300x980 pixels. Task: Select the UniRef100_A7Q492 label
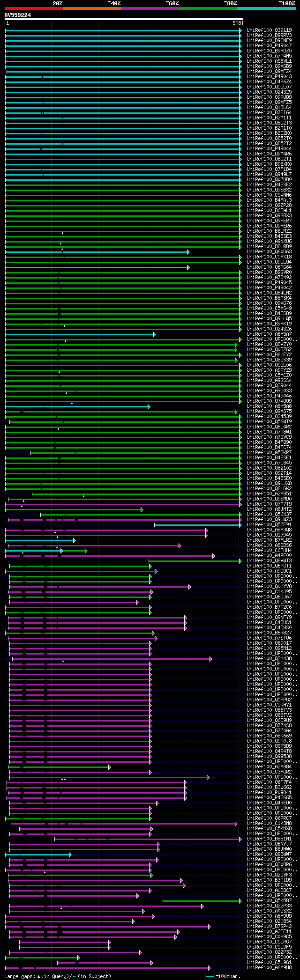(269, 278)
